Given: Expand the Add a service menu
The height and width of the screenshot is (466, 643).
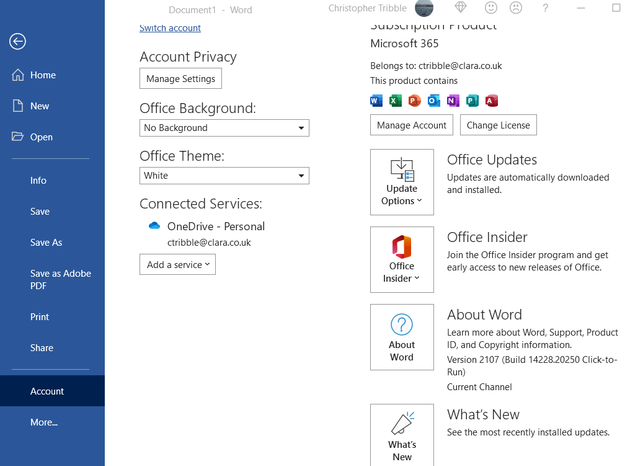Looking at the screenshot, I should pos(178,265).
